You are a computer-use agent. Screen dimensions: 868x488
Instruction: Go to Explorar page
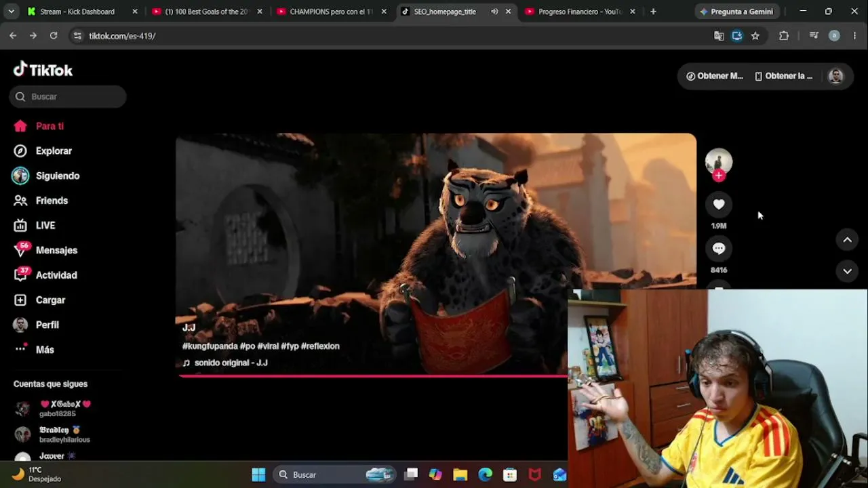tap(43, 151)
